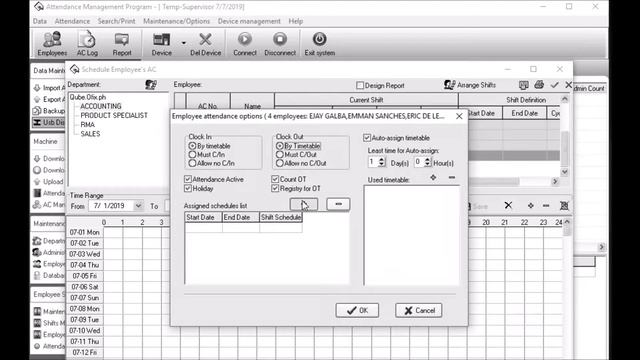This screenshot has height=360, width=640.
Task: Select RMA department in tree
Action: coord(88,124)
